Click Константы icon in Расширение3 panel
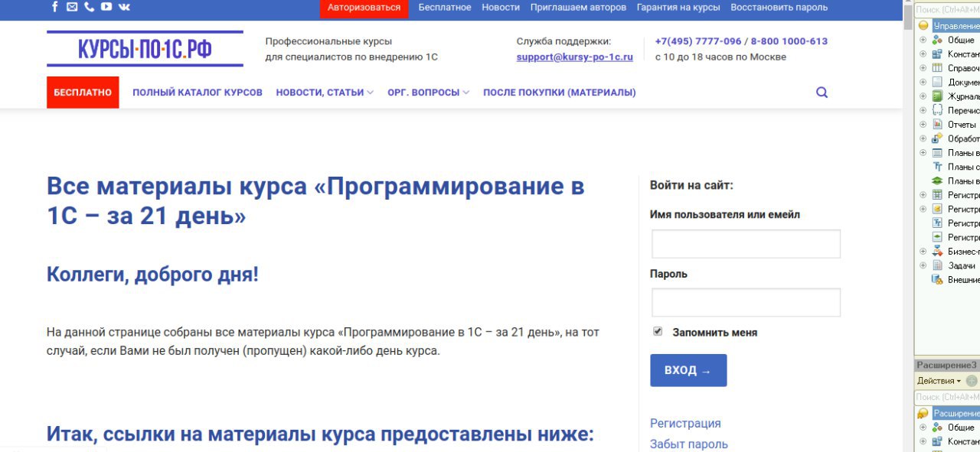Screen dimensions: 980x452 point(937,441)
